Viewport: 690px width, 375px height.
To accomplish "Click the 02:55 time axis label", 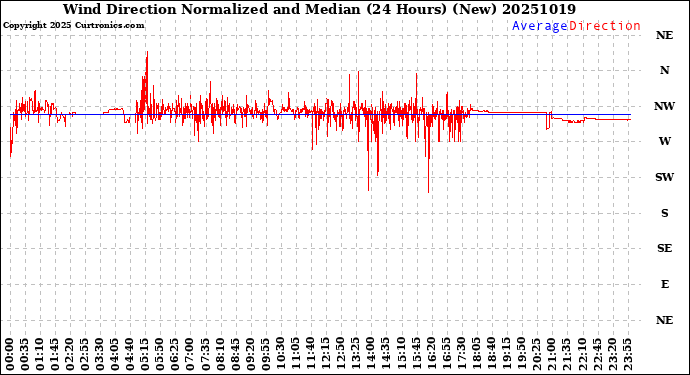I will point(85,355).
